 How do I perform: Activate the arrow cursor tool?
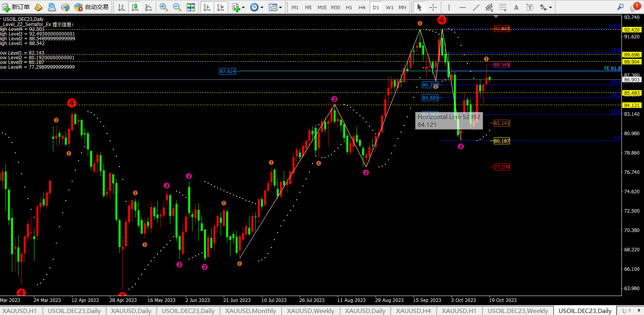(x=419, y=7)
